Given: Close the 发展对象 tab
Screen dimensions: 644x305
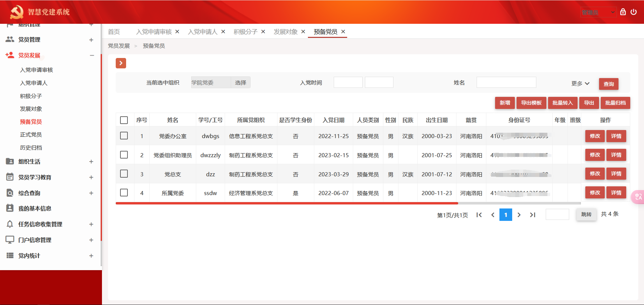Looking at the screenshot, I should click(303, 32).
